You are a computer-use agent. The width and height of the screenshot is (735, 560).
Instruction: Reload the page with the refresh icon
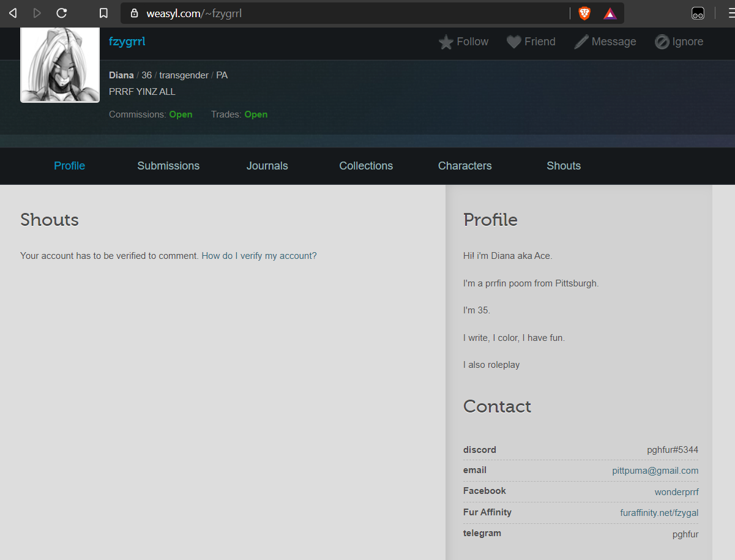click(x=61, y=13)
